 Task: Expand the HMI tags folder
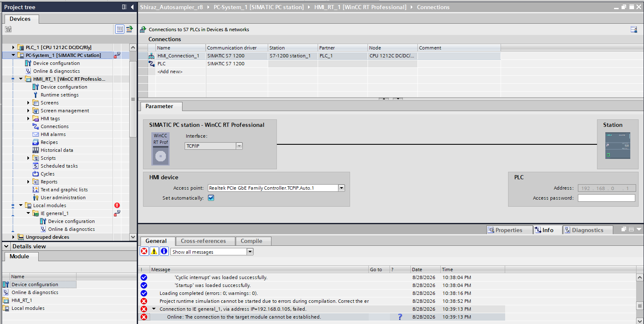pyautogui.click(x=28, y=119)
